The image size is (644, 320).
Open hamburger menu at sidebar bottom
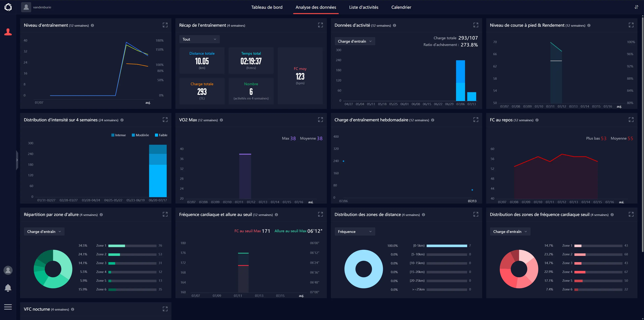(8, 307)
